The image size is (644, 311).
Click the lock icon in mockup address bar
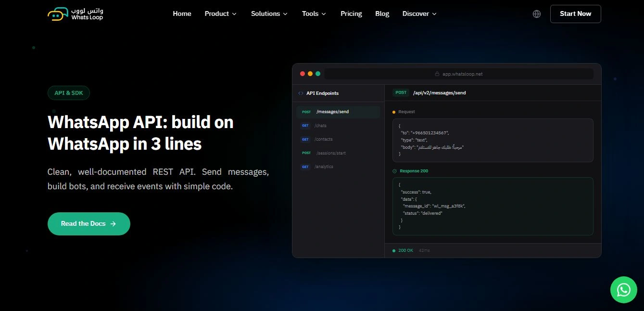point(437,74)
